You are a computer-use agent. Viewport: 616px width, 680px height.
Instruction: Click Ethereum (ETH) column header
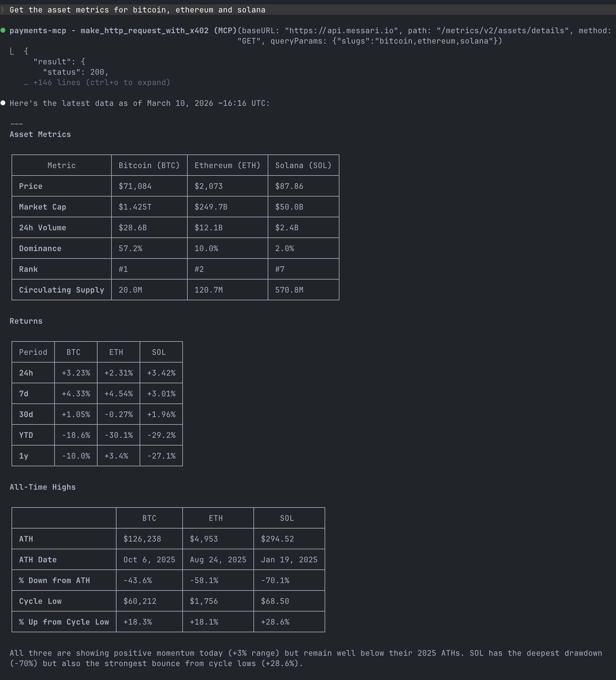pyautogui.click(x=227, y=165)
